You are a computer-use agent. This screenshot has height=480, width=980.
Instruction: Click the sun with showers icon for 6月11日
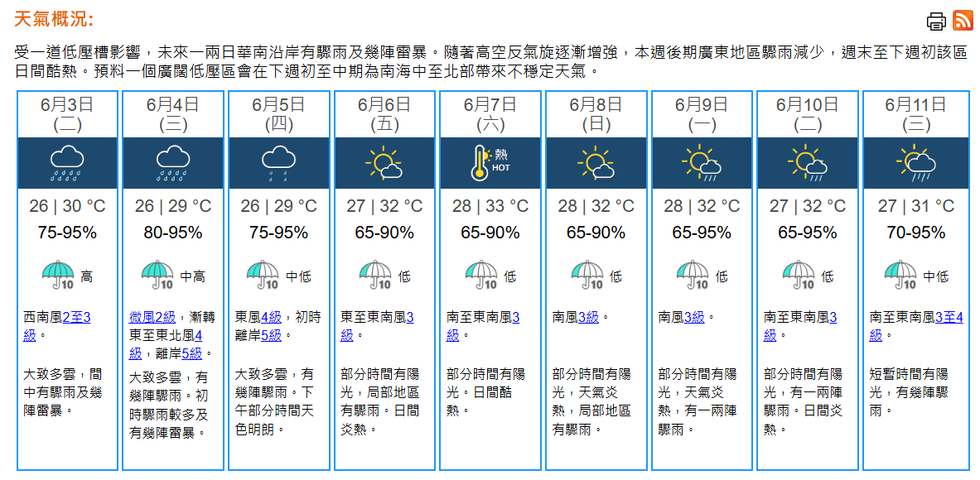click(914, 163)
